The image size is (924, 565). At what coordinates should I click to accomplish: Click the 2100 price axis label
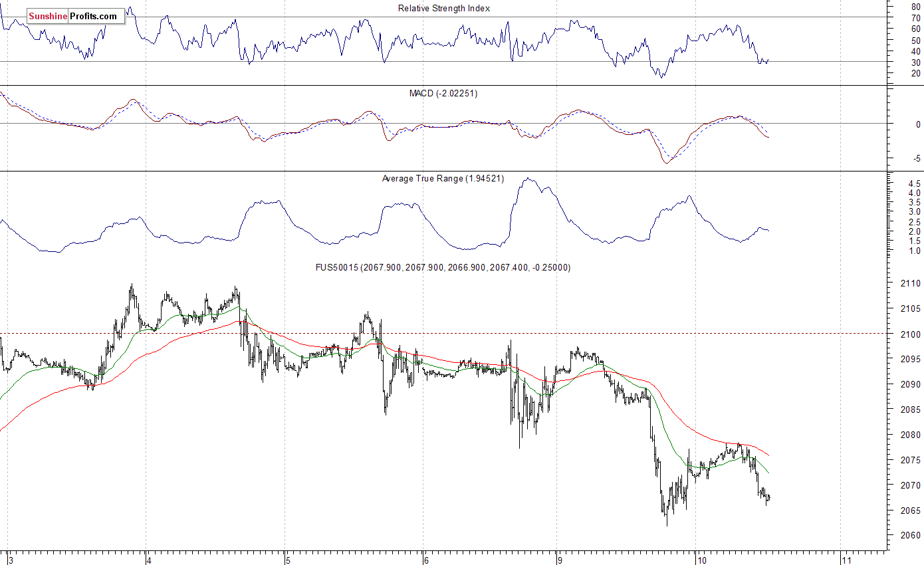[x=911, y=334]
